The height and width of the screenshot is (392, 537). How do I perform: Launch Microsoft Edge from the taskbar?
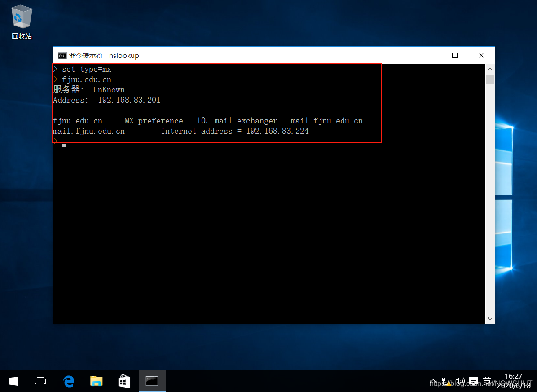pos(69,381)
